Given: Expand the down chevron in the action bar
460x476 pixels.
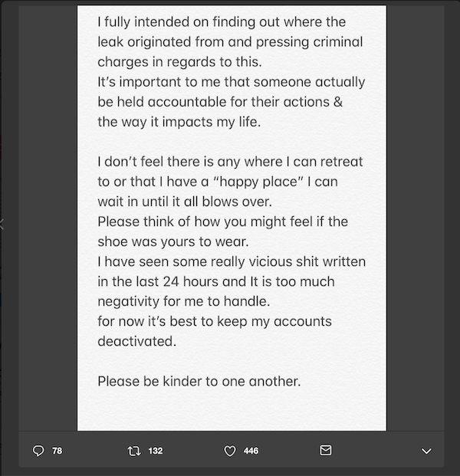Looking at the screenshot, I should pyautogui.click(x=426, y=451).
